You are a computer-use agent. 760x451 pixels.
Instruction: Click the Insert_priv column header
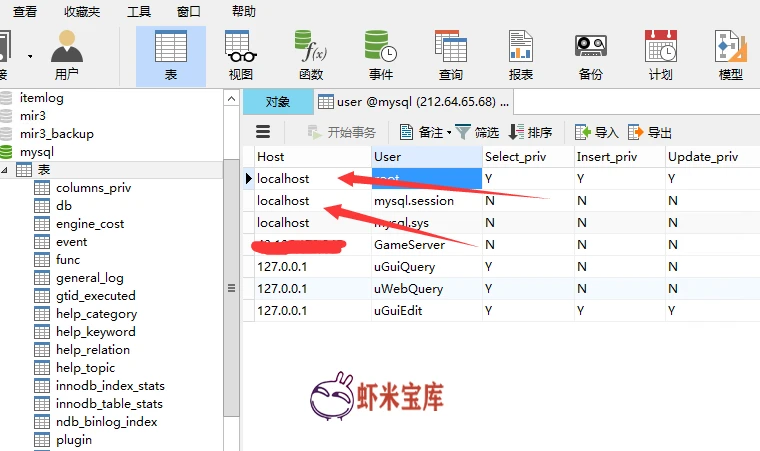620,157
